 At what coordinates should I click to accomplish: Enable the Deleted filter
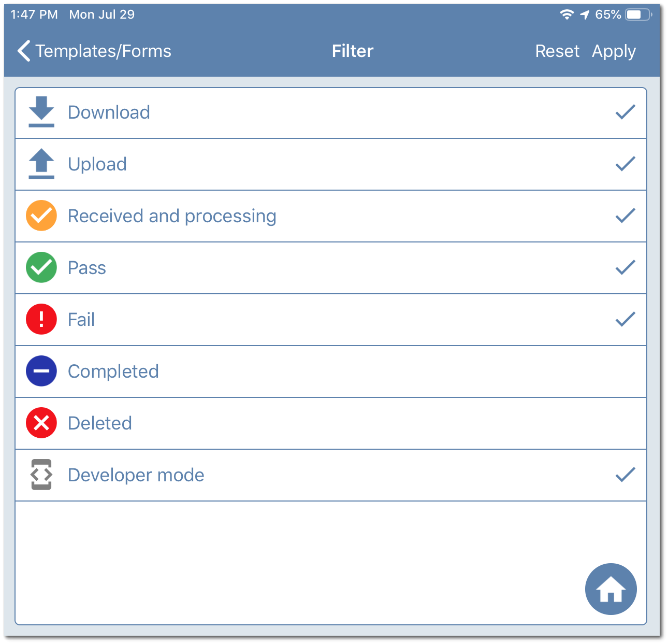331,423
